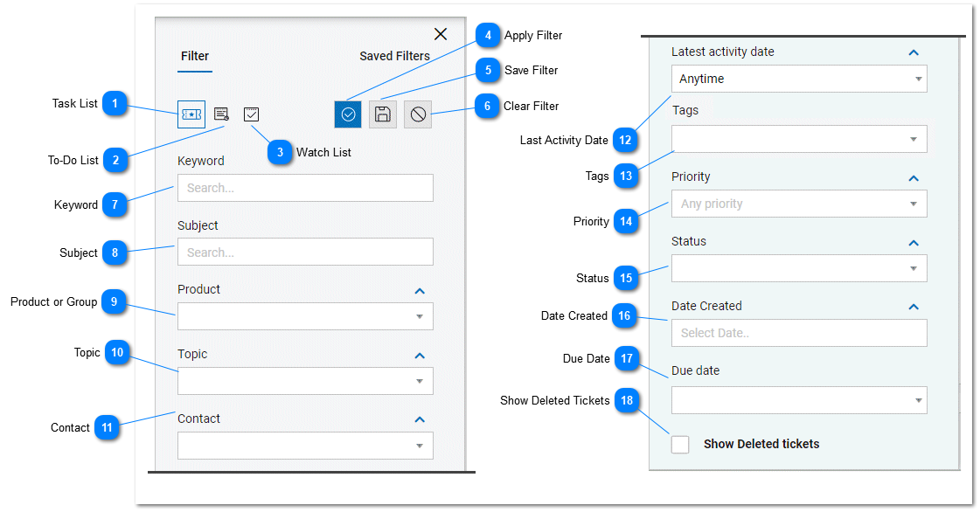The width and height of the screenshot is (980, 512).
Task: Collapse the Latest activity date section
Action: pyautogui.click(x=914, y=53)
